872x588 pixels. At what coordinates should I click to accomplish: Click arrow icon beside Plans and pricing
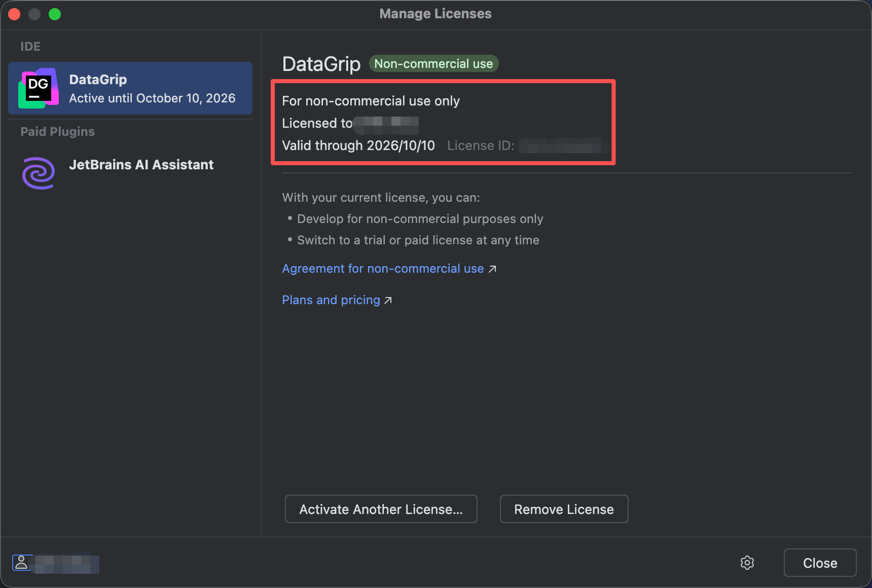click(x=388, y=301)
